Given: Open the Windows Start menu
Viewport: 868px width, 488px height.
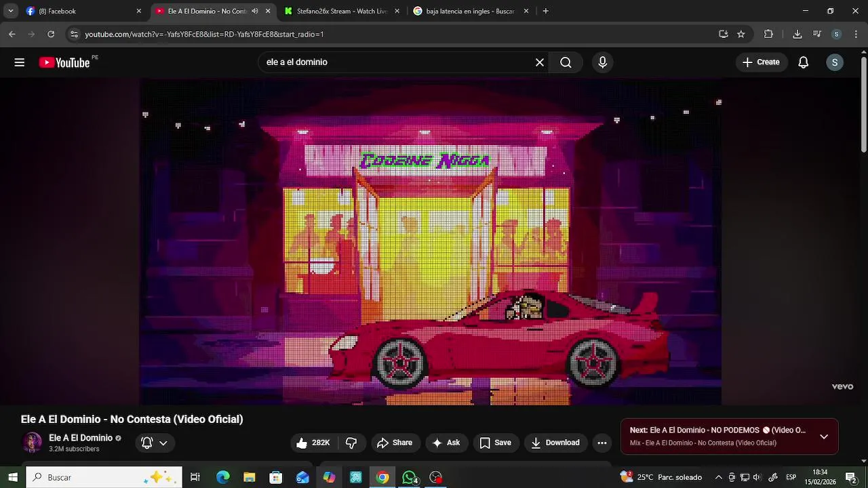Looking at the screenshot, I should click(x=13, y=477).
